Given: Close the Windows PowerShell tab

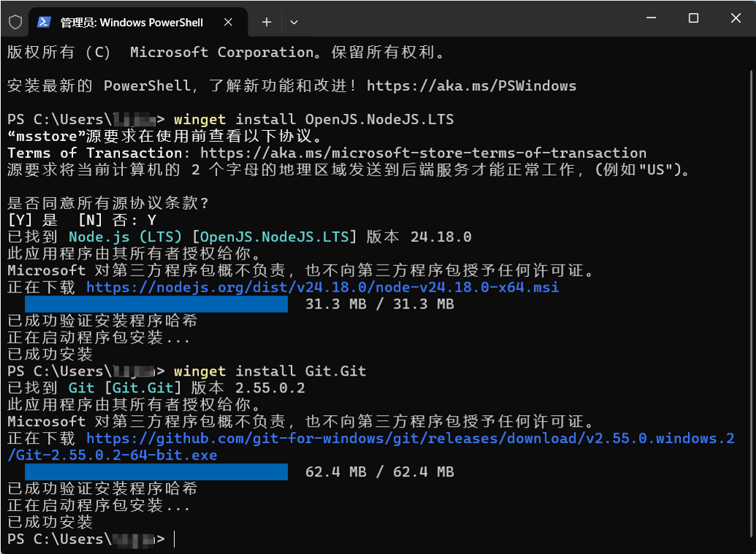Looking at the screenshot, I should tap(229, 22).
